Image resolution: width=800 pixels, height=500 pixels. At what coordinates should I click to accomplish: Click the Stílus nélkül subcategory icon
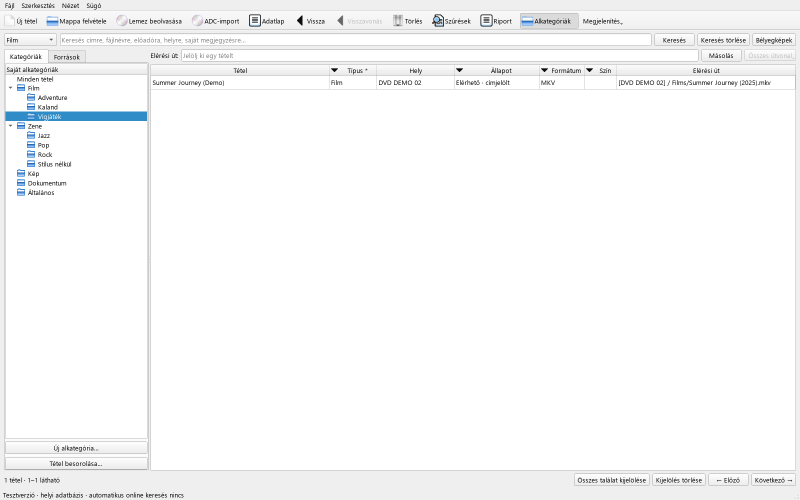31,164
